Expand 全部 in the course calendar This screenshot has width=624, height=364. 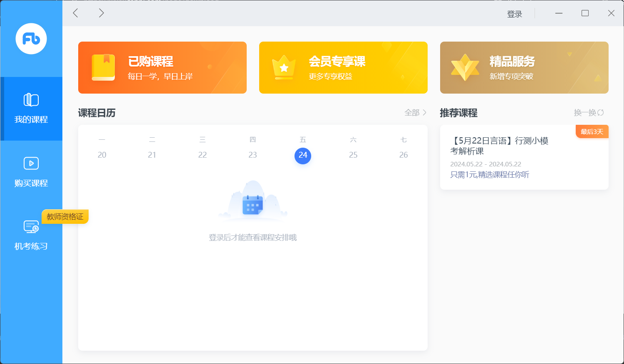[x=415, y=113]
